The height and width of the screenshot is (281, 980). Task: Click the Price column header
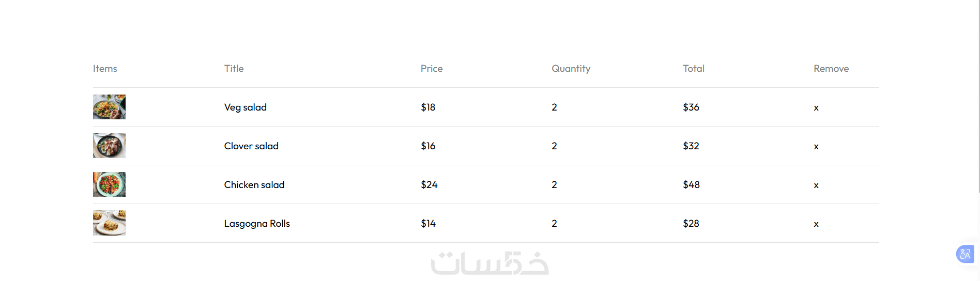[x=432, y=69]
